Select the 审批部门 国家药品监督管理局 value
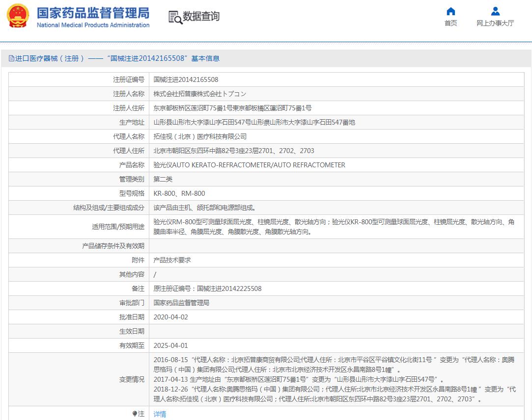 coord(181,303)
